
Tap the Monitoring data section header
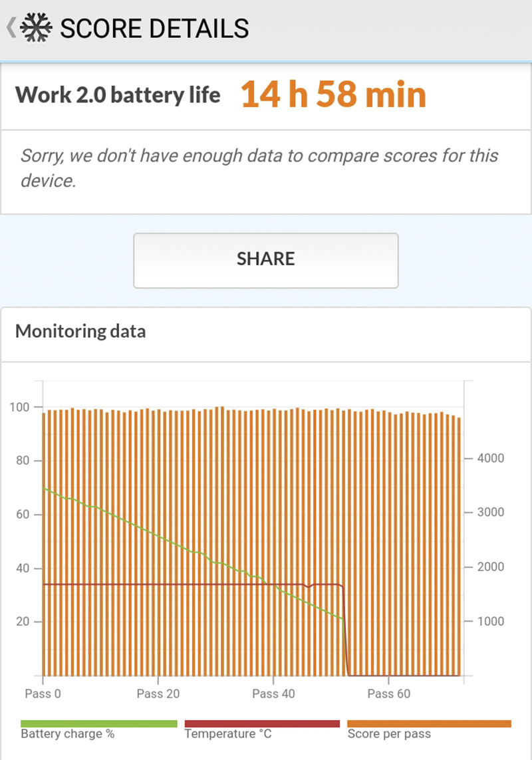[x=80, y=331]
